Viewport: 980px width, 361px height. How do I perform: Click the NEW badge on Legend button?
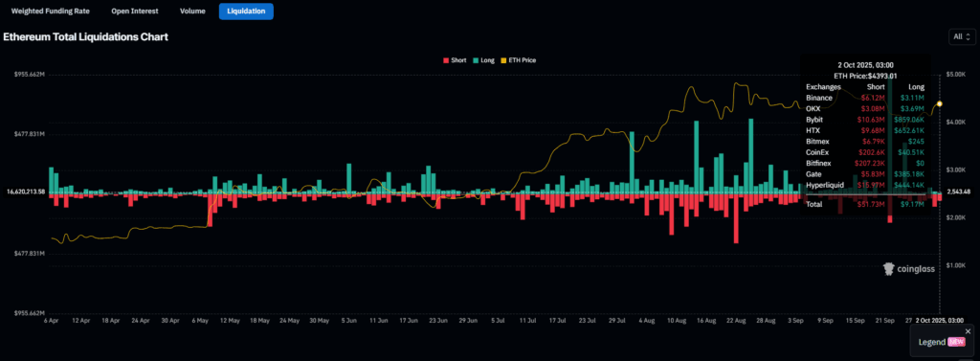(956, 342)
